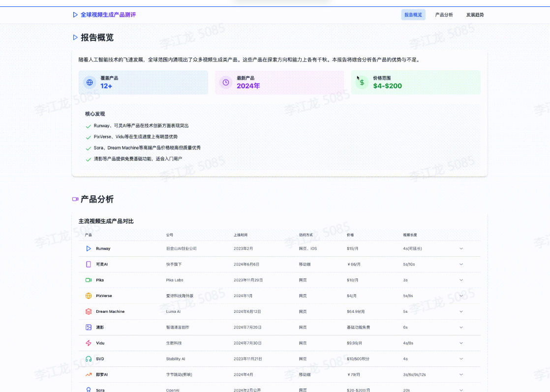Click the Runway play icon in table
Viewport: 550px width, 392px height.
[89, 248]
